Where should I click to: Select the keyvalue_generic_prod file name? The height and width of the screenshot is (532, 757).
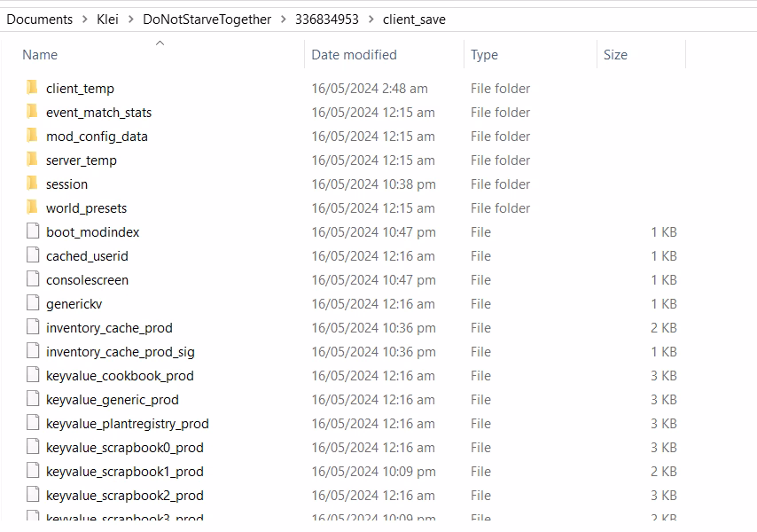pyautogui.click(x=113, y=400)
